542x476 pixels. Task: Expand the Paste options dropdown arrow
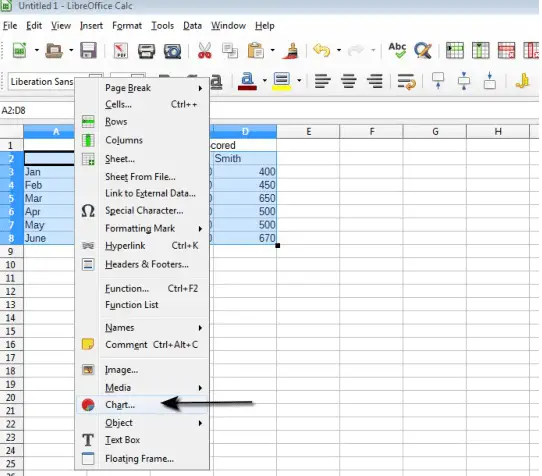point(273,50)
